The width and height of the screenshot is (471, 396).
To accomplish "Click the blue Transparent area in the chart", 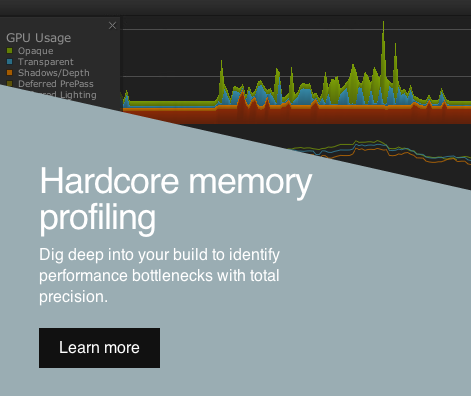I will (303, 98).
